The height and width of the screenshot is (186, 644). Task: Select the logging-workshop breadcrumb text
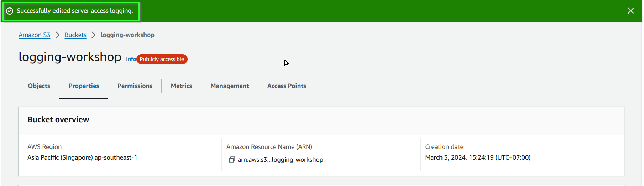127,35
